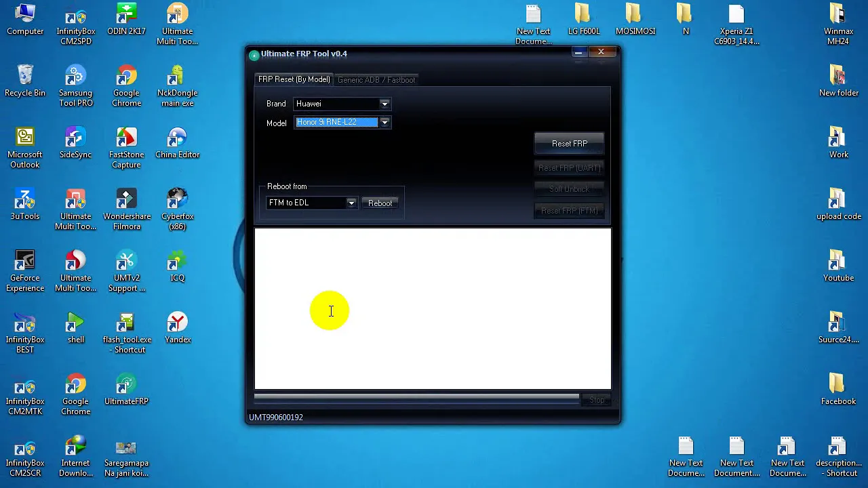Launch UltimateFRP desktop shortcut
This screenshot has height=488, width=868.
tap(127, 390)
